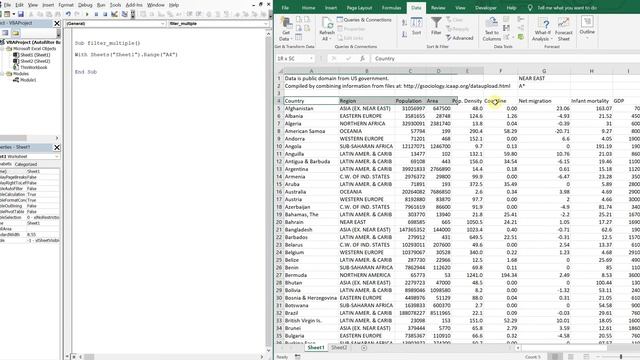Open the Name Box dropdown arrow
This screenshot has width=640, height=360.
click(311, 59)
